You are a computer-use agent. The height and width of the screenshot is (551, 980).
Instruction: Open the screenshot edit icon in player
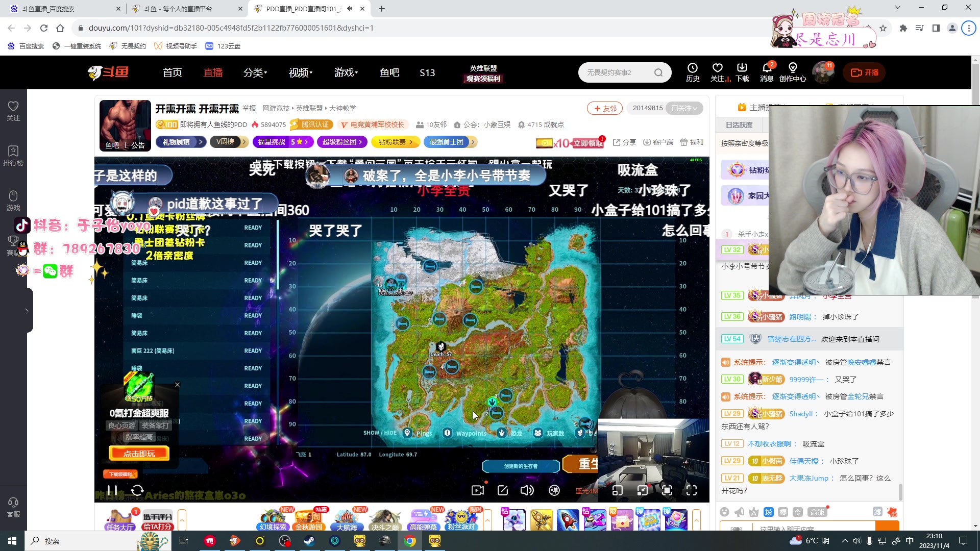(503, 490)
